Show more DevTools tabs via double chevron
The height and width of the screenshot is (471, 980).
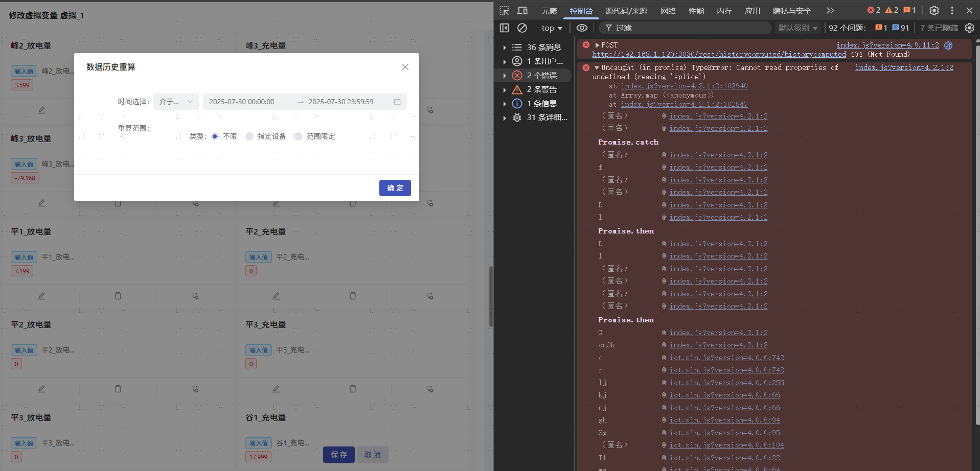pyautogui.click(x=830, y=10)
